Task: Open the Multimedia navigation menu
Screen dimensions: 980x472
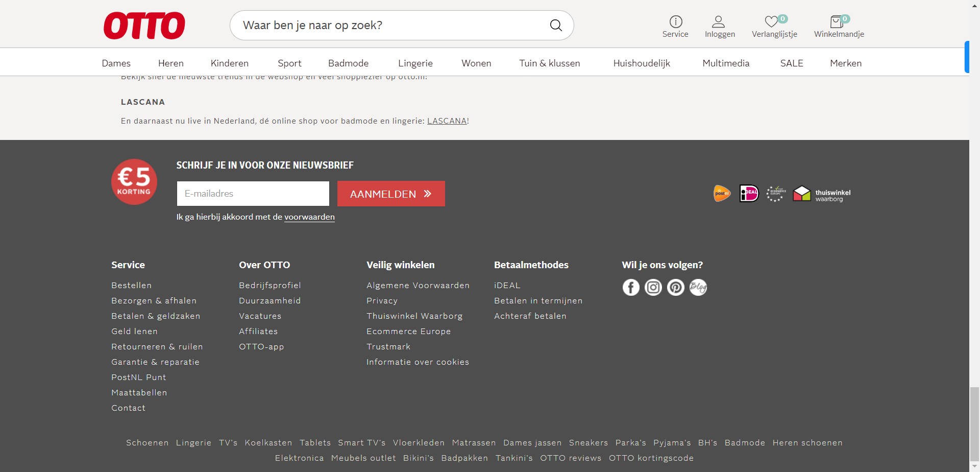Action: (726, 63)
